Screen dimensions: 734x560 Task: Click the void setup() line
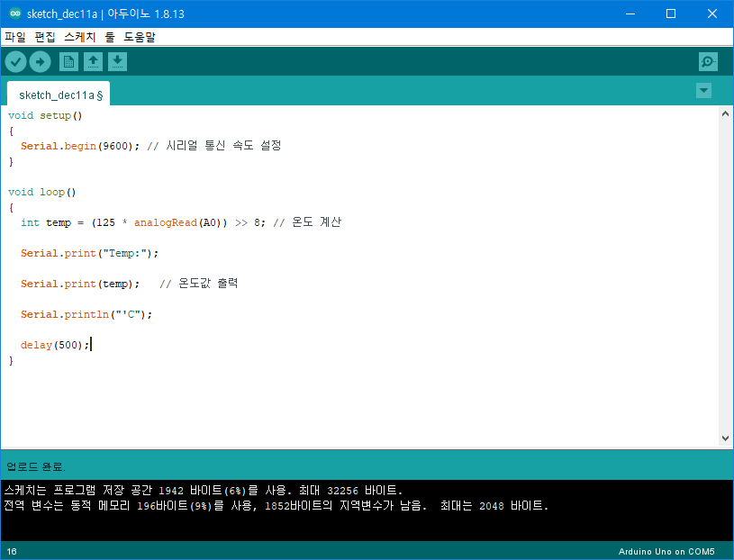click(45, 115)
